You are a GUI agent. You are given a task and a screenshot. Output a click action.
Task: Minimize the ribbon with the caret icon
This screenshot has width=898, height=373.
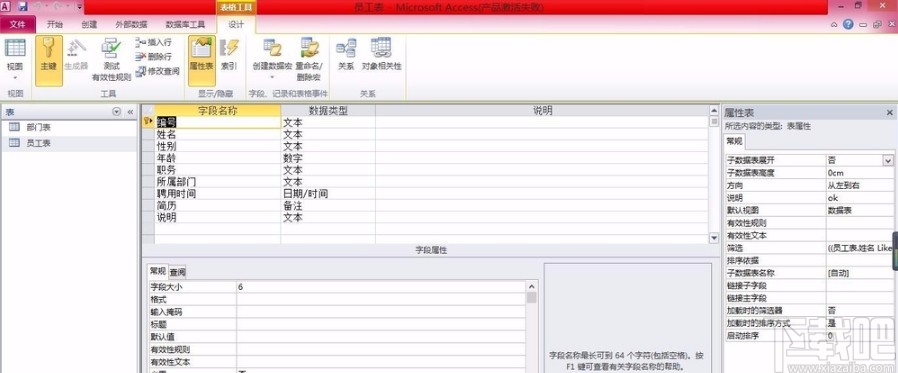pos(834,25)
